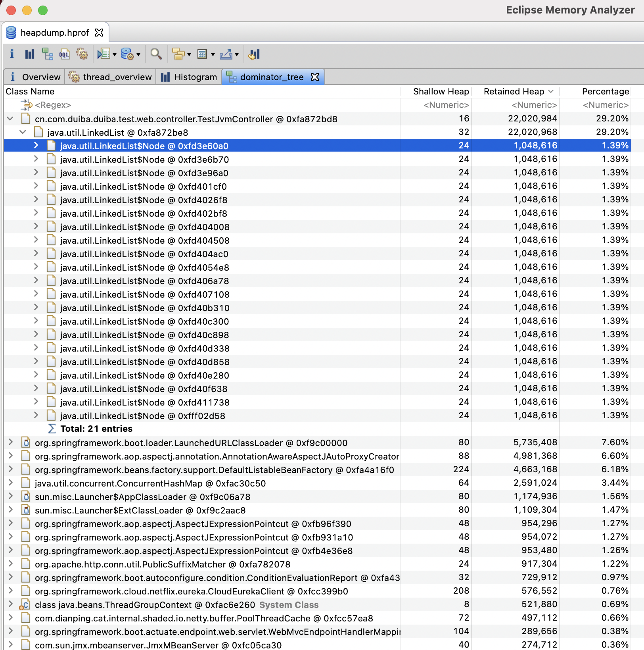The image size is (644, 650).
Task: Sort by Percentage column header
Action: pyautogui.click(x=595, y=91)
